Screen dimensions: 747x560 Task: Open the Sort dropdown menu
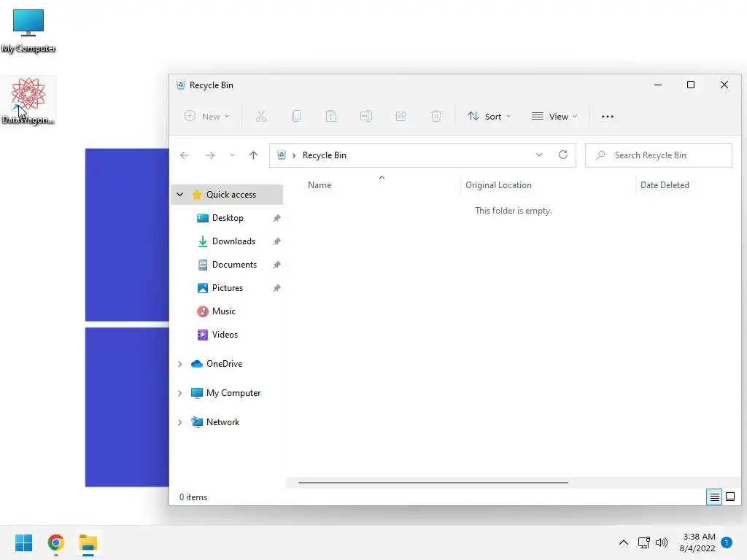[489, 116]
